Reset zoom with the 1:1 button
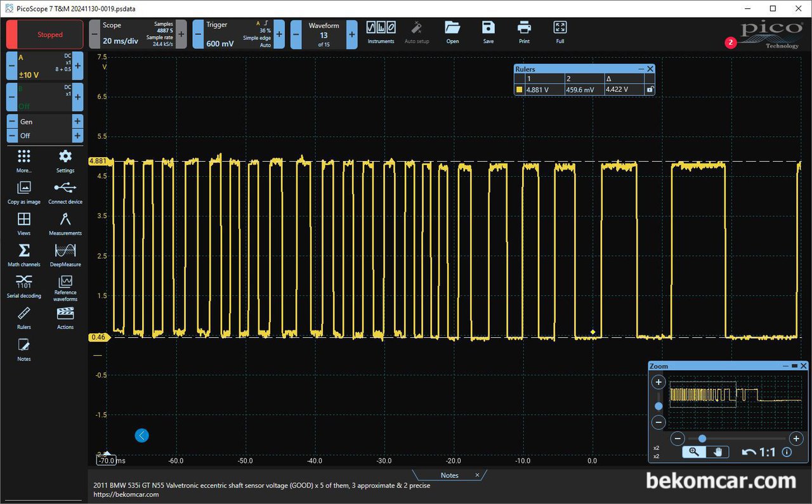The image size is (812, 504). 759,452
